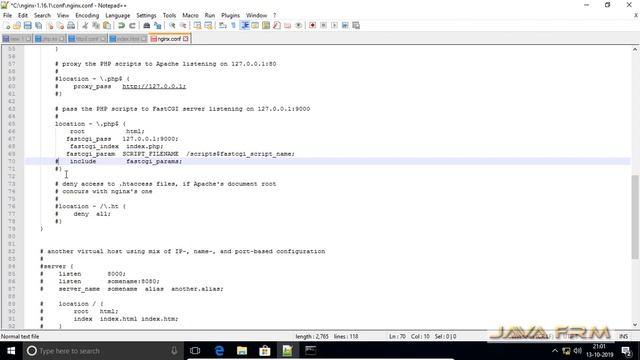Start macro recording
Screen dimensions: 640x360
point(313,25)
